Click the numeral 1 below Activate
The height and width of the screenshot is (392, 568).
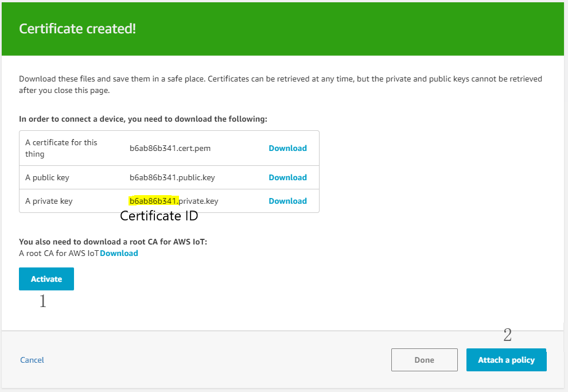[x=42, y=301]
